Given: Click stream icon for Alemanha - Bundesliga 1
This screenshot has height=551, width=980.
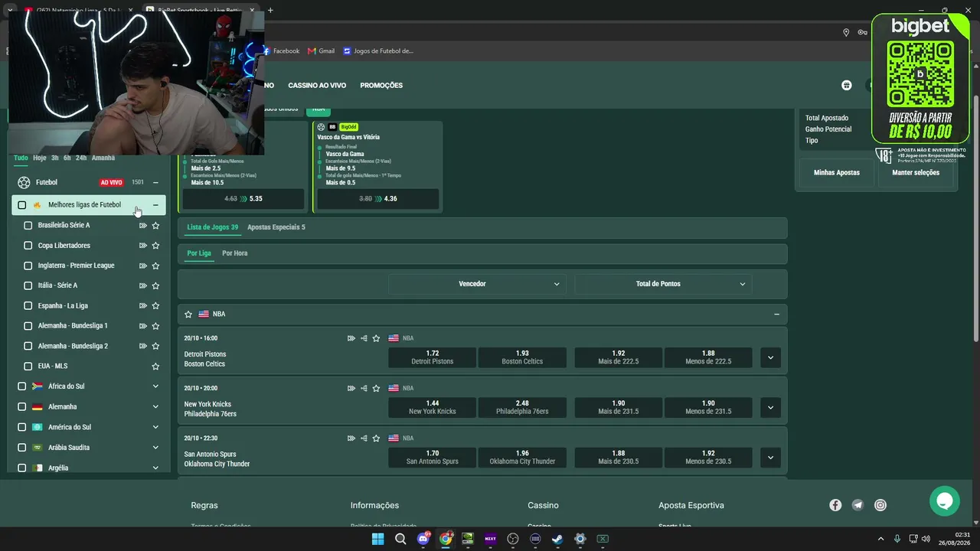Looking at the screenshot, I should point(143,326).
